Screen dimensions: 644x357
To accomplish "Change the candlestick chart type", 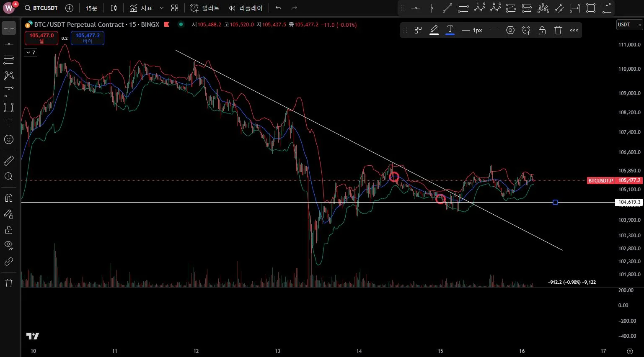I will click(114, 8).
